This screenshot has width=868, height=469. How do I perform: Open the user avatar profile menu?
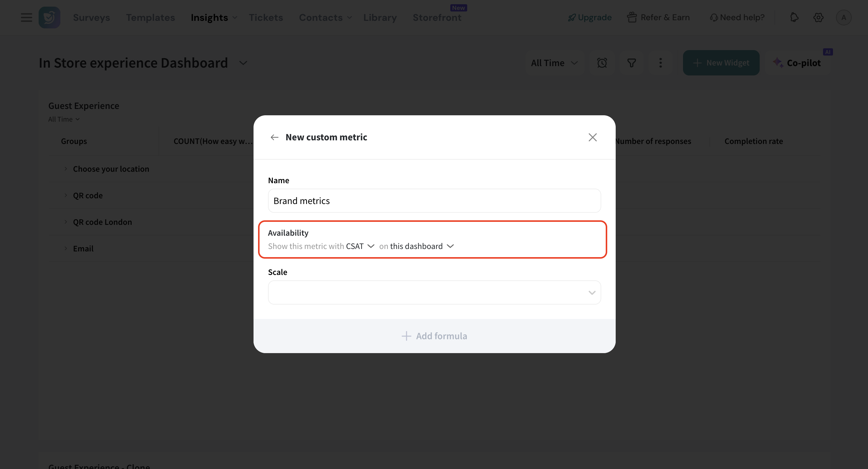tap(843, 18)
